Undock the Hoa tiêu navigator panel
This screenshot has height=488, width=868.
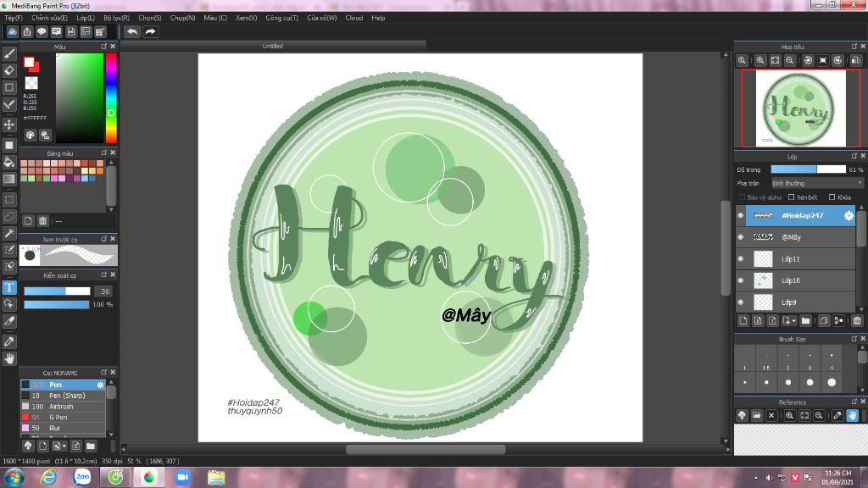854,47
